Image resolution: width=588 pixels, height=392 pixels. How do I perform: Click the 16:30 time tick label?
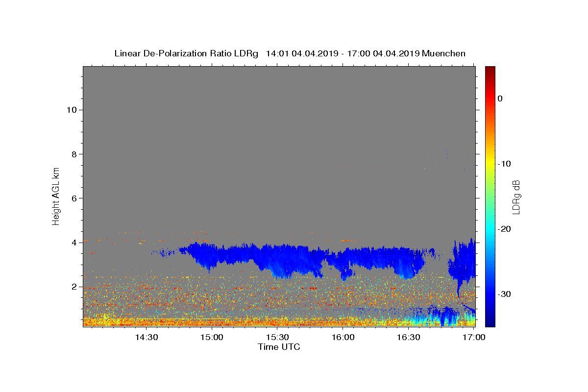click(409, 337)
